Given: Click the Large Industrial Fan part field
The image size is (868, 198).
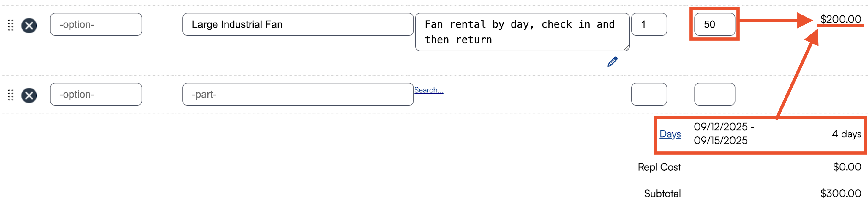Looking at the screenshot, I should click(x=298, y=24).
